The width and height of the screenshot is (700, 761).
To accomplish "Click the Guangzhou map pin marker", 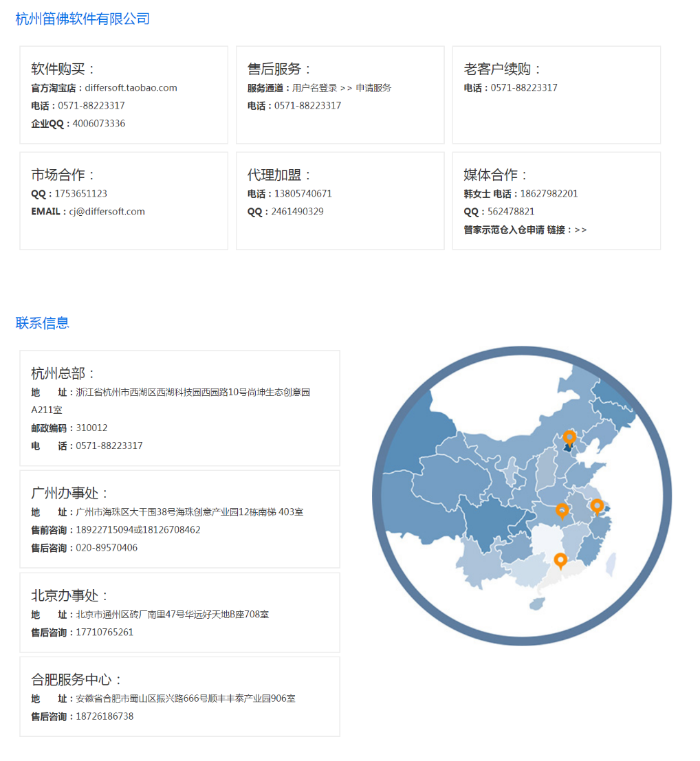I will click(x=560, y=561).
